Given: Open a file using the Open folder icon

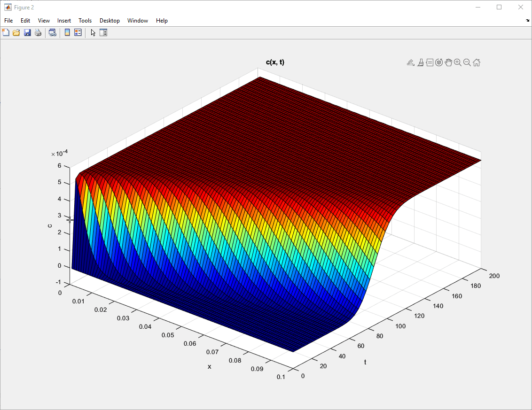Looking at the screenshot, I should click(16, 32).
